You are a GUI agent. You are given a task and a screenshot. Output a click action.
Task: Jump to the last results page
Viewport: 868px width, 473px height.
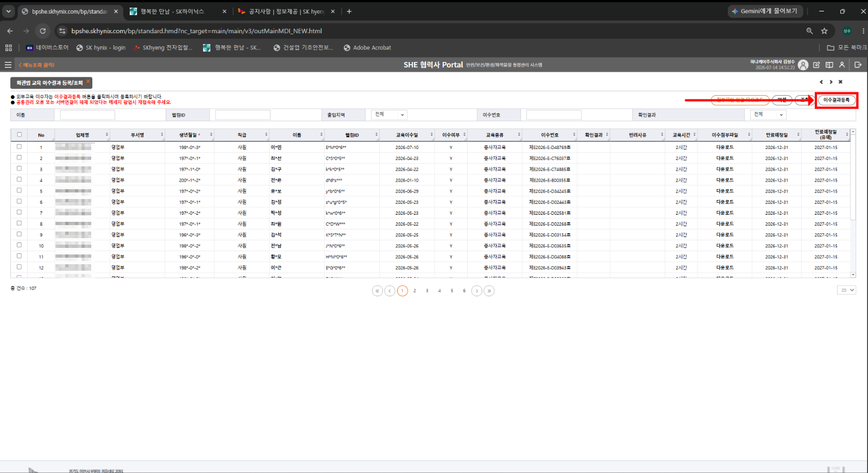(489, 291)
